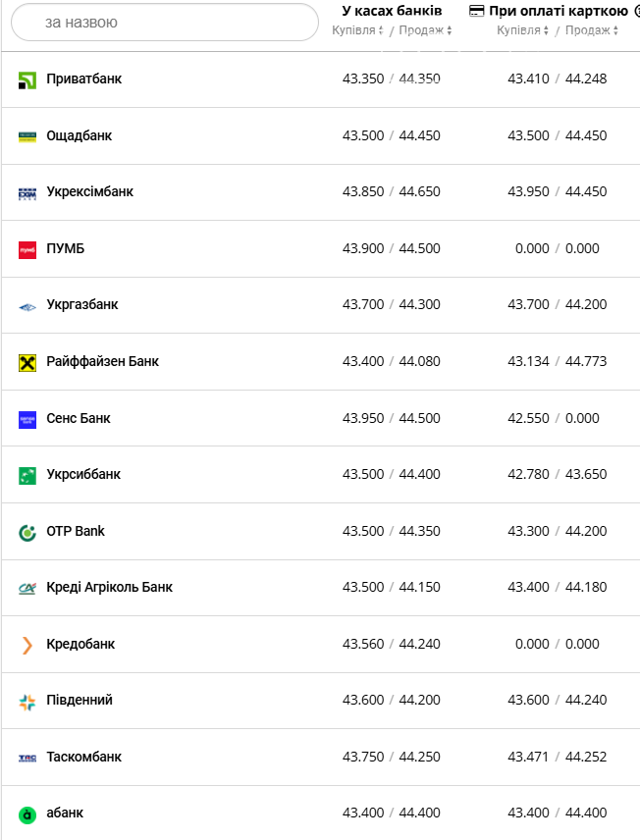Open the Укрсиббанк bank link
The height and width of the screenshot is (840, 640).
pyautogui.click(x=83, y=475)
